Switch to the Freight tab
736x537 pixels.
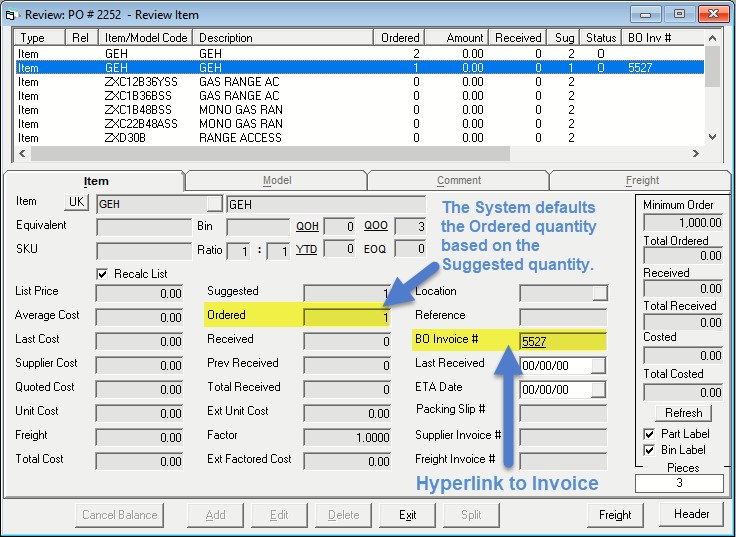tap(642, 181)
